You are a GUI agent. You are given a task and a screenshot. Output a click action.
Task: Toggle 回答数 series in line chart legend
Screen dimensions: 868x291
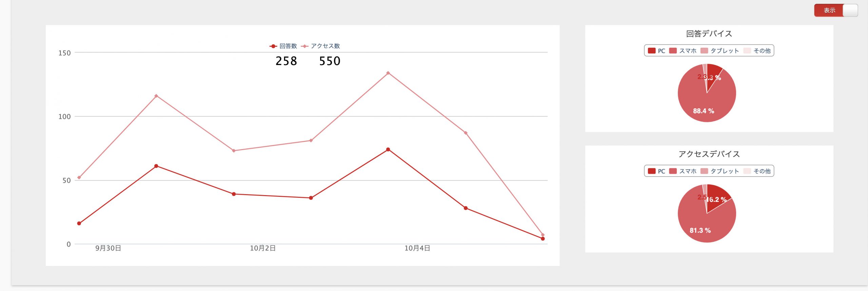click(283, 46)
